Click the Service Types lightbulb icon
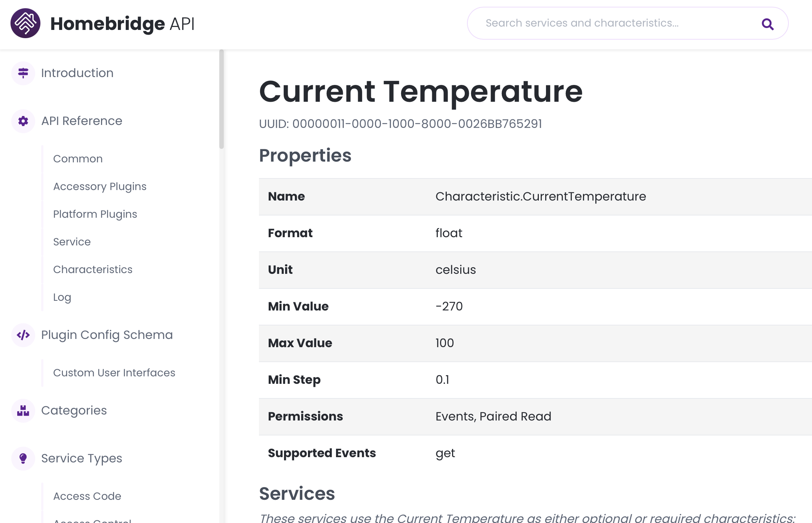 pyautogui.click(x=23, y=458)
